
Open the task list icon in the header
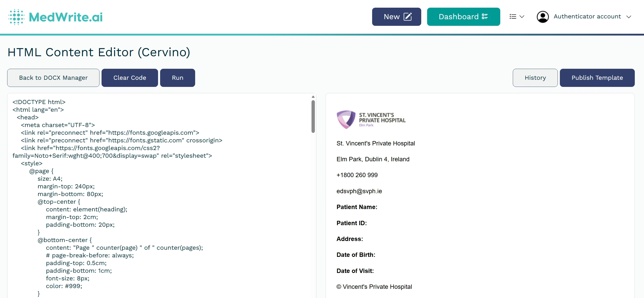(x=513, y=16)
